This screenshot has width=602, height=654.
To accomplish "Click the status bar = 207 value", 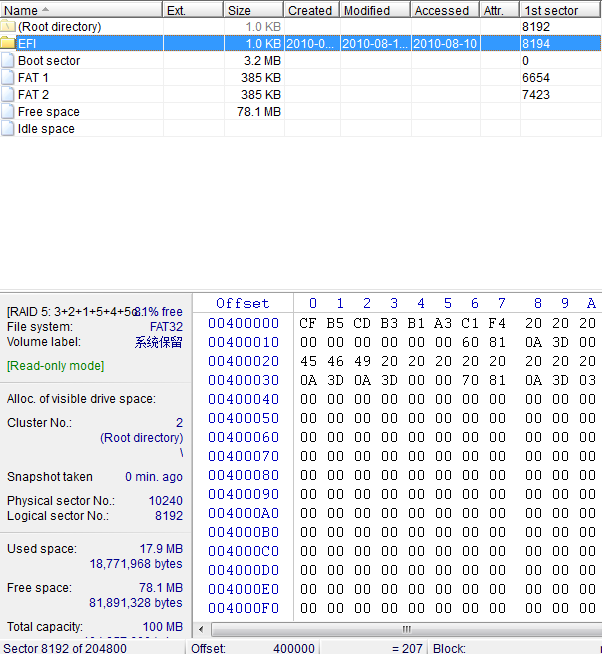I will tap(407, 648).
